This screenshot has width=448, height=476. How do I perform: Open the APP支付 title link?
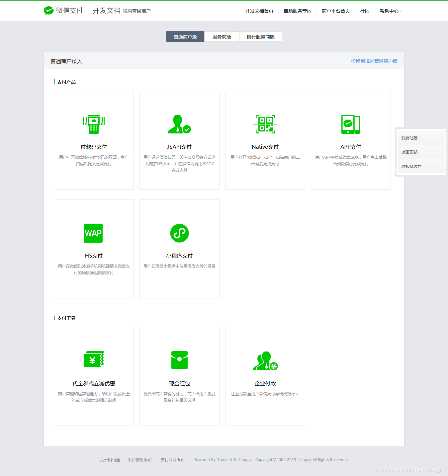351,147
